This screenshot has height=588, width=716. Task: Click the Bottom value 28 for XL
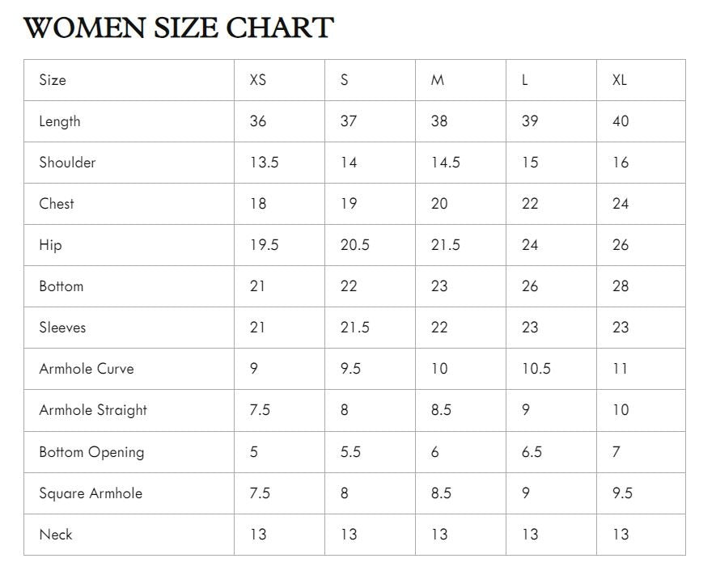(x=621, y=286)
